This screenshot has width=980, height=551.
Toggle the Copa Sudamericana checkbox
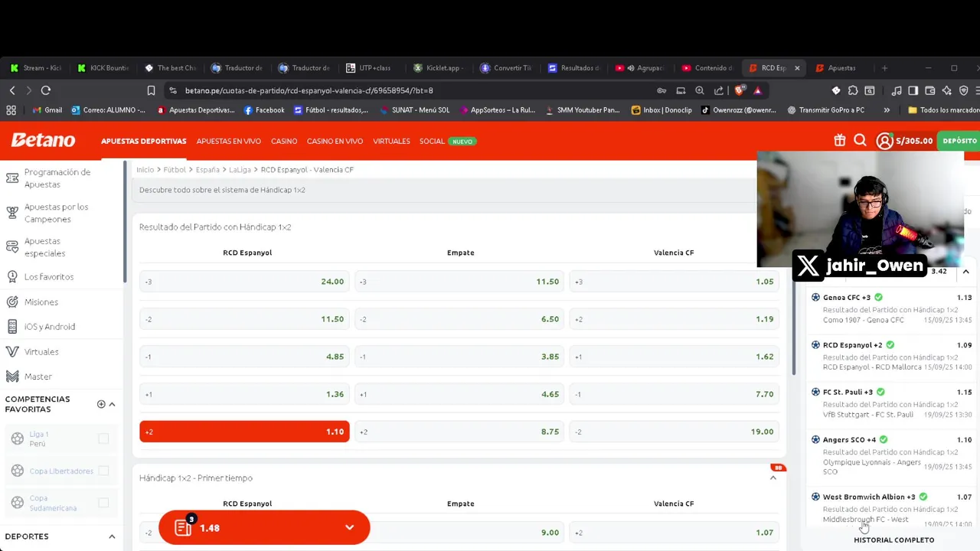103,503
